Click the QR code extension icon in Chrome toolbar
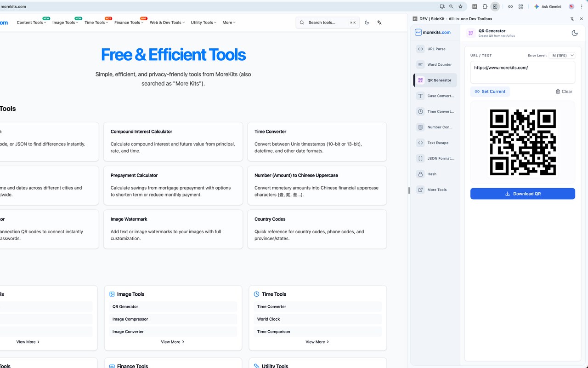 [x=520, y=6]
